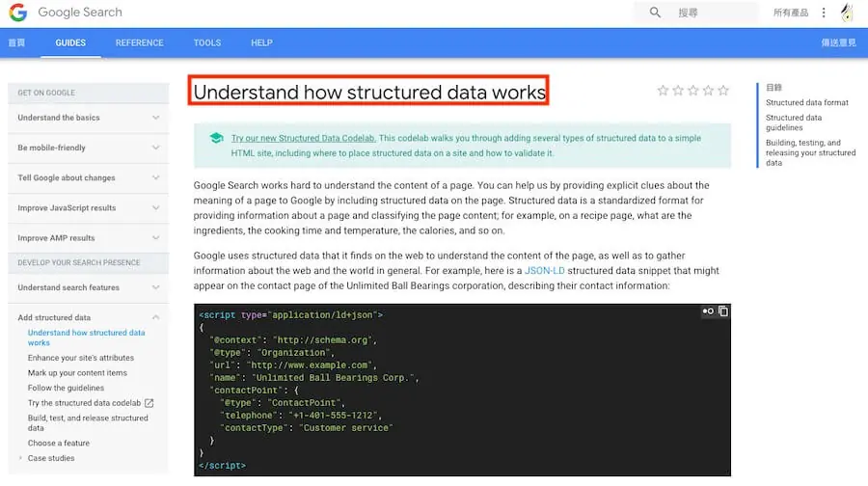Rate the page three stars
Viewport: 868px width, 486px height.
click(x=692, y=91)
